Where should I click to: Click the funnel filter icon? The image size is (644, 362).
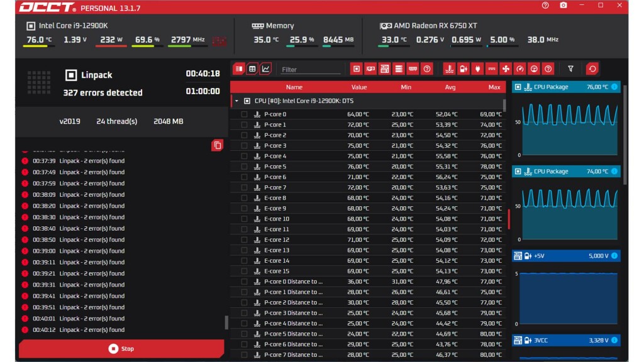[570, 69]
